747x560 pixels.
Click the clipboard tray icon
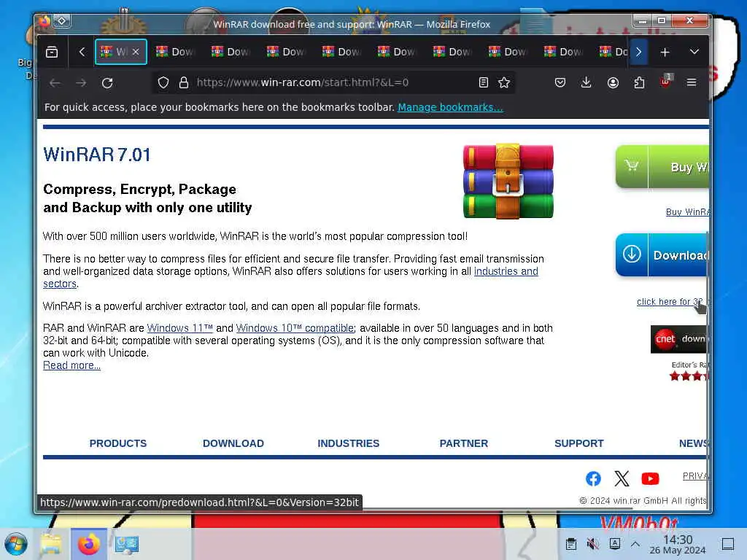570,544
